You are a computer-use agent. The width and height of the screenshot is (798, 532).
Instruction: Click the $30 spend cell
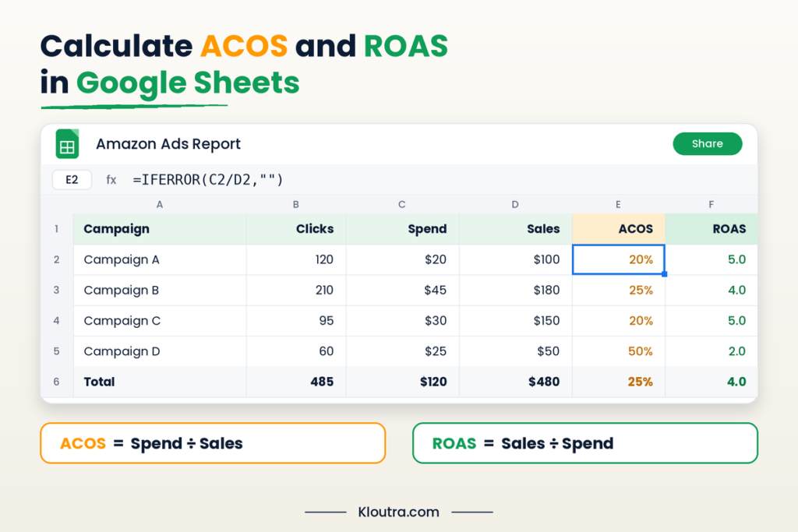pos(403,320)
